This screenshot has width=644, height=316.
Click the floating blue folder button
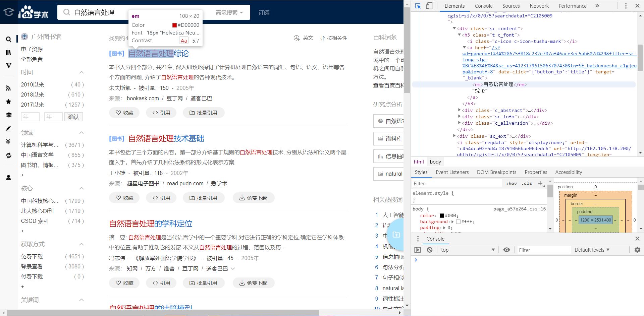(396, 235)
